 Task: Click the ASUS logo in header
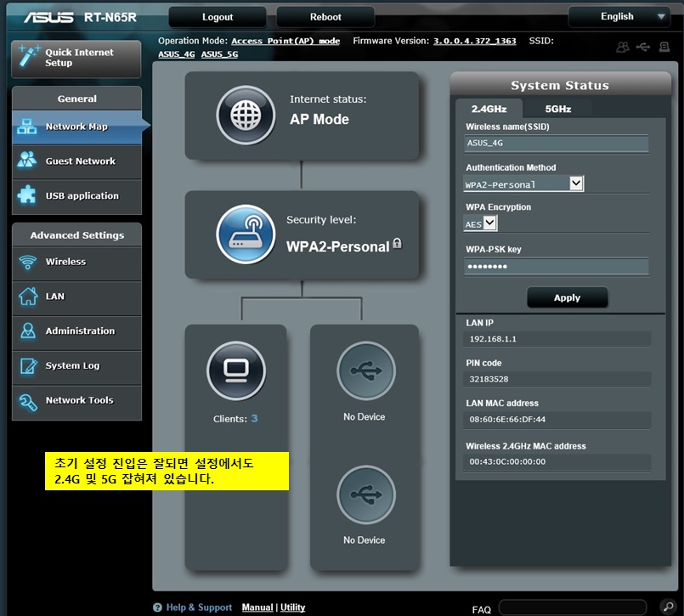coord(49,17)
